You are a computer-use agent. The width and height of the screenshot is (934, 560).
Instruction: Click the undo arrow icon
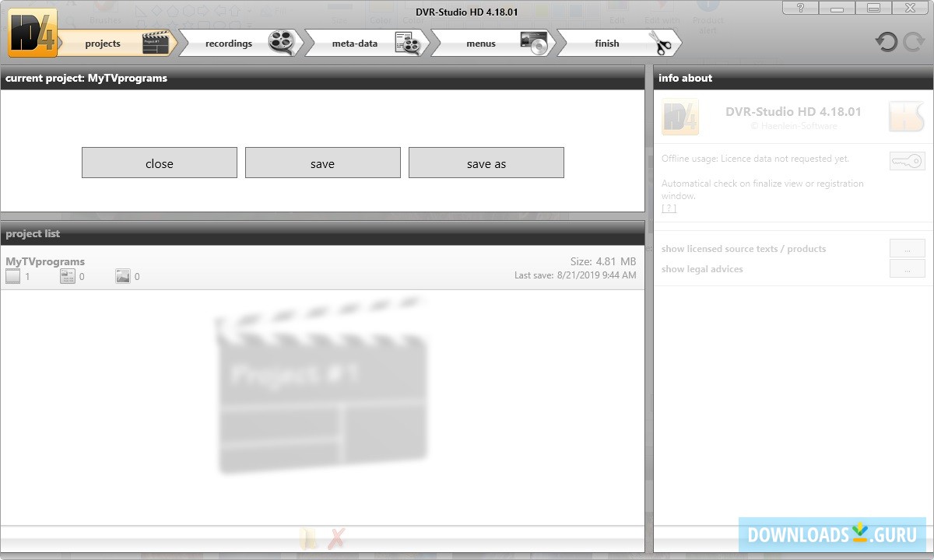pyautogui.click(x=887, y=42)
